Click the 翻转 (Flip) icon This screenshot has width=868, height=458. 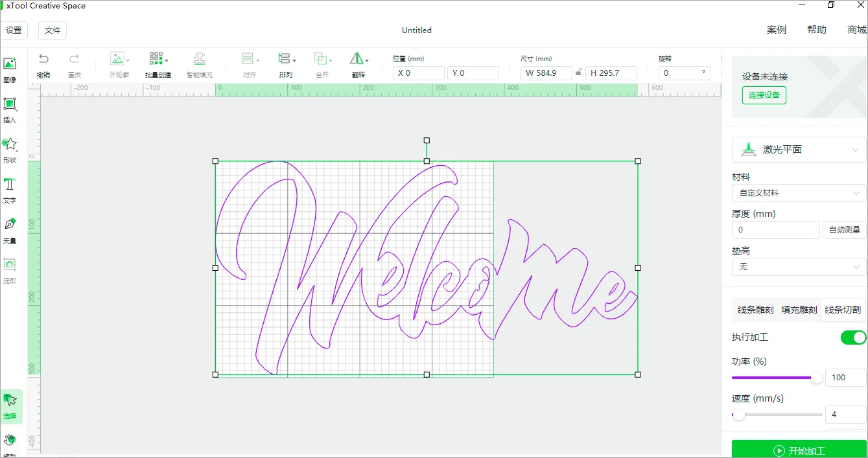pyautogui.click(x=357, y=58)
